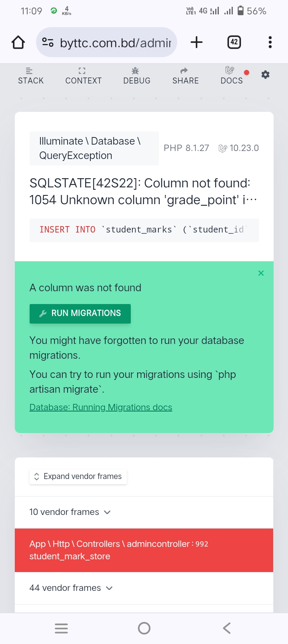Open Database: Running Migrations docs link

(101, 407)
